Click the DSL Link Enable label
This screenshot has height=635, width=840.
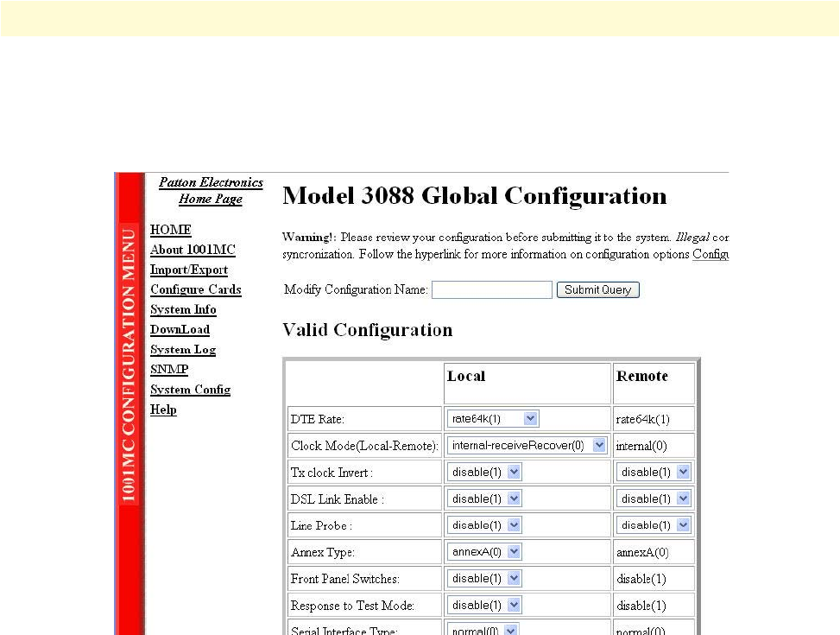tap(338, 499)
